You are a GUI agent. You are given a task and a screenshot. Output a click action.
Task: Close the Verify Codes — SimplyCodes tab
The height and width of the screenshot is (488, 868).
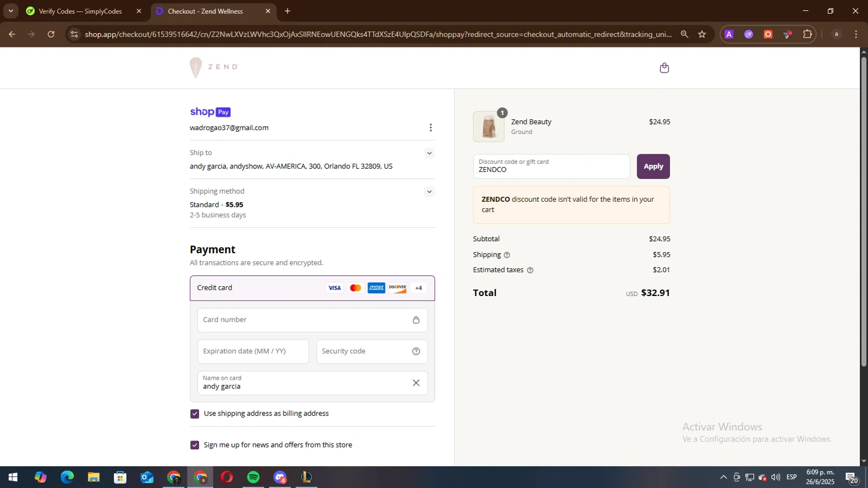139,11
